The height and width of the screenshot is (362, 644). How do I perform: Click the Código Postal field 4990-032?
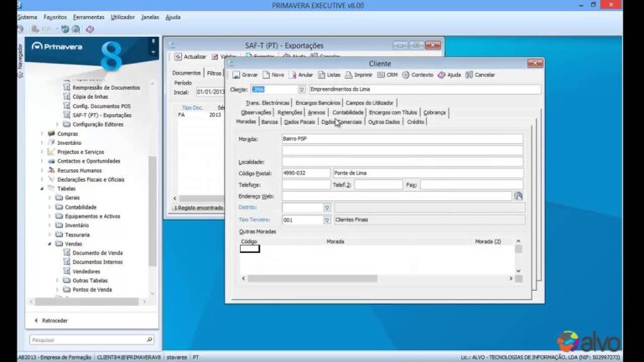click(305, 173)
